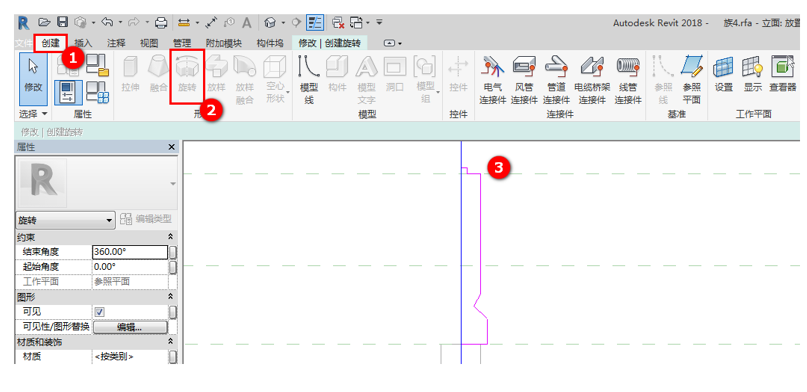Click the print icon in quick access toolbar
The height and width of the screenshot is (392, 807).
tap(161, 23)
